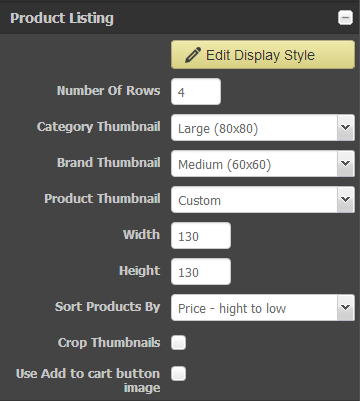Click the Number Of Rows input field
The height and width of the screenshot is (401, 360).
[x=196, y=92]
